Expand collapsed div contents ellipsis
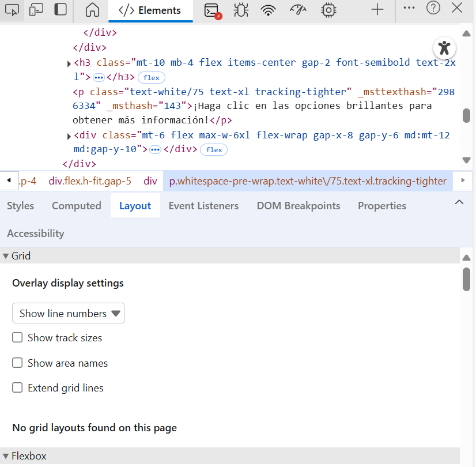Viewport: 476px width, 467px height. click(x=155, y=150)
